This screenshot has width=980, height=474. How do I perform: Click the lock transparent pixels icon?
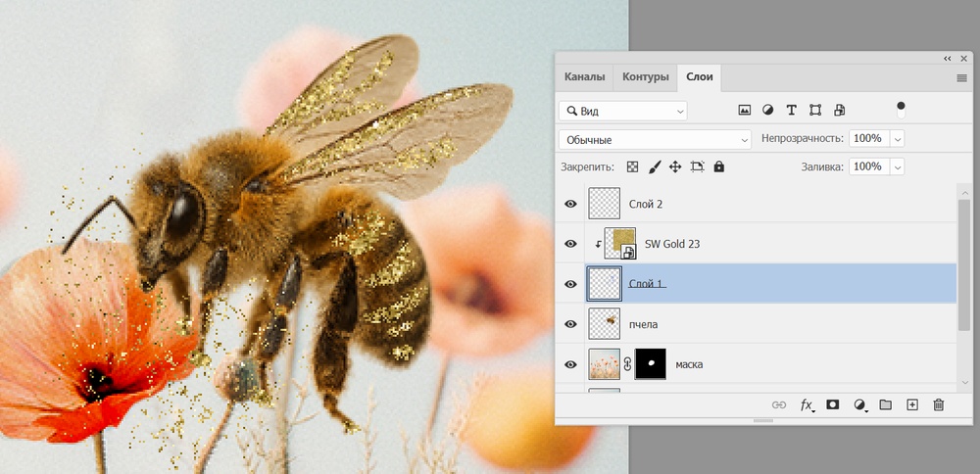tap(633, 166)
